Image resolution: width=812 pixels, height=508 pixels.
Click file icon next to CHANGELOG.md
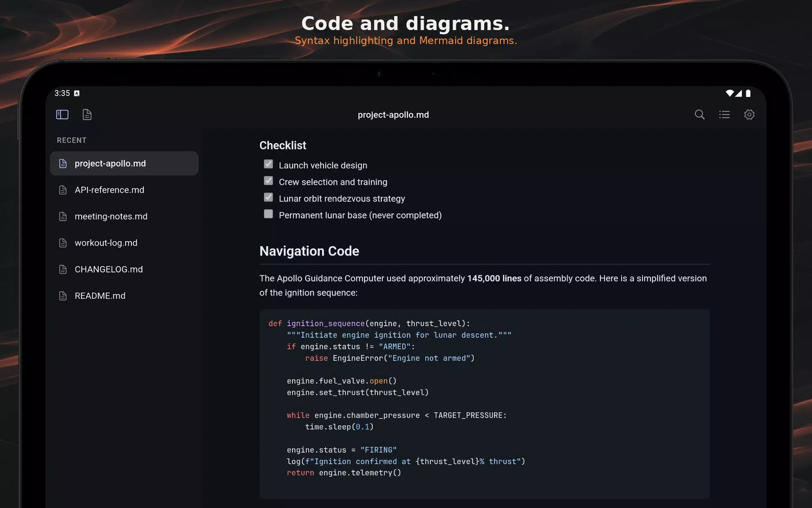pyautogui.click(x=63, y=270)
